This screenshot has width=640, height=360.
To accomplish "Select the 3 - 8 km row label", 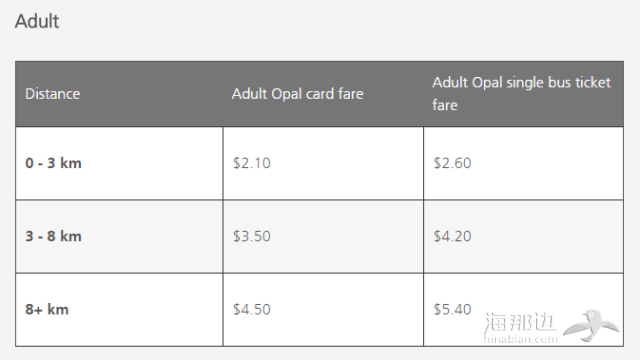I will 53,236.
